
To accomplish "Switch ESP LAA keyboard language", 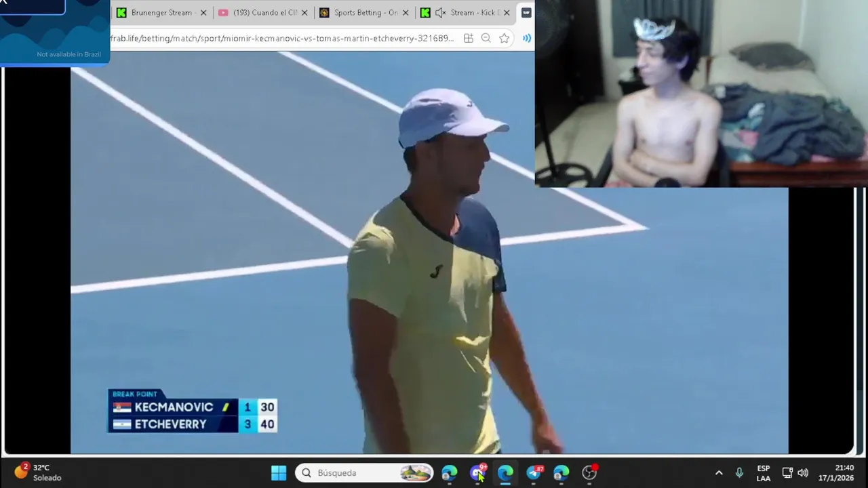I will [764, 473].
